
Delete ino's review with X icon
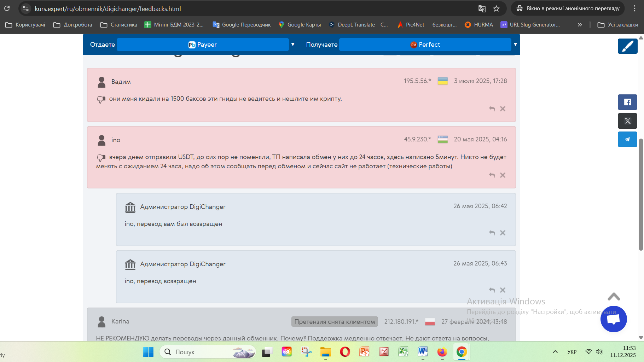pyautogui.click(x=503, y=175)
